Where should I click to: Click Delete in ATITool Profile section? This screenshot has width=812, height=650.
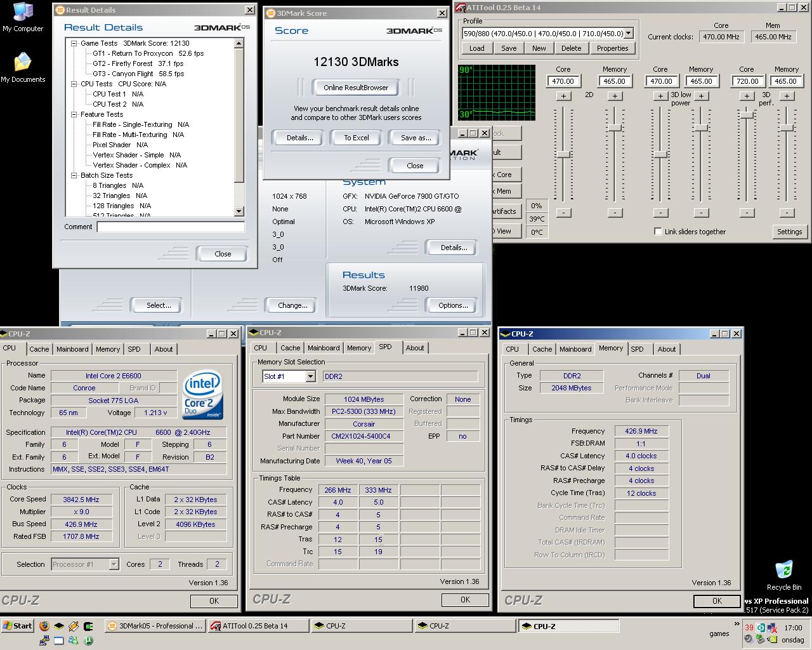point(571,48)
